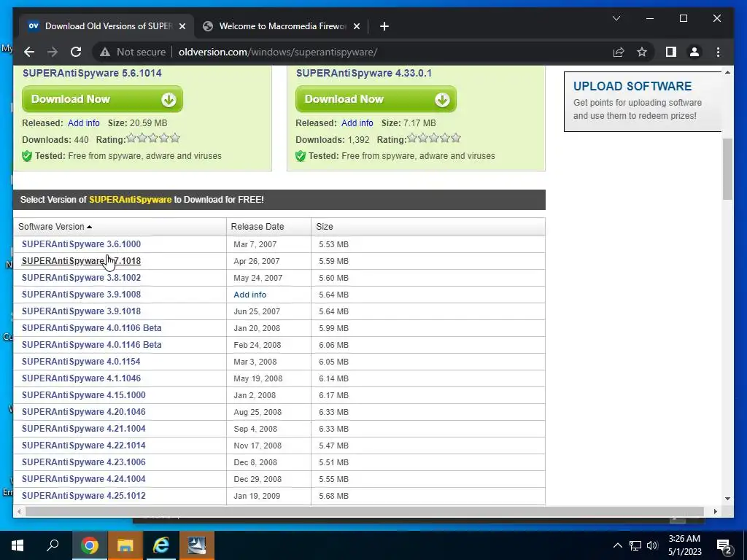Screen dimensions: 747x560
Task: Rate 5.6.1014 with the fifth star
Action: click(175, 138)
